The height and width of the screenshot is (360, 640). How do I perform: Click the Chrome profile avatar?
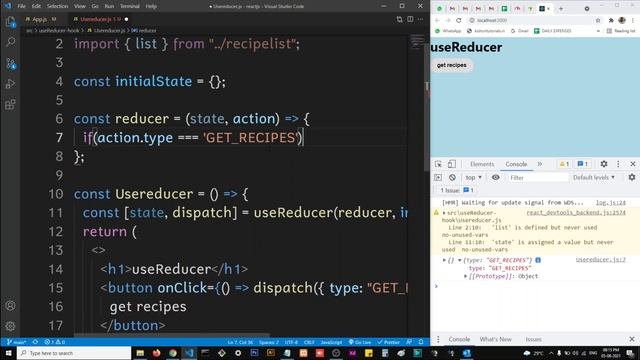coord(622,20)
